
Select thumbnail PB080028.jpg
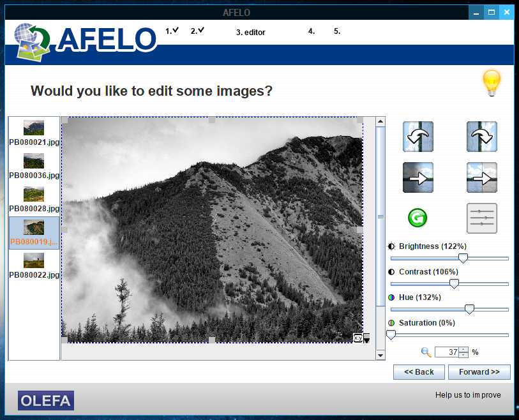tap(34, 200)
